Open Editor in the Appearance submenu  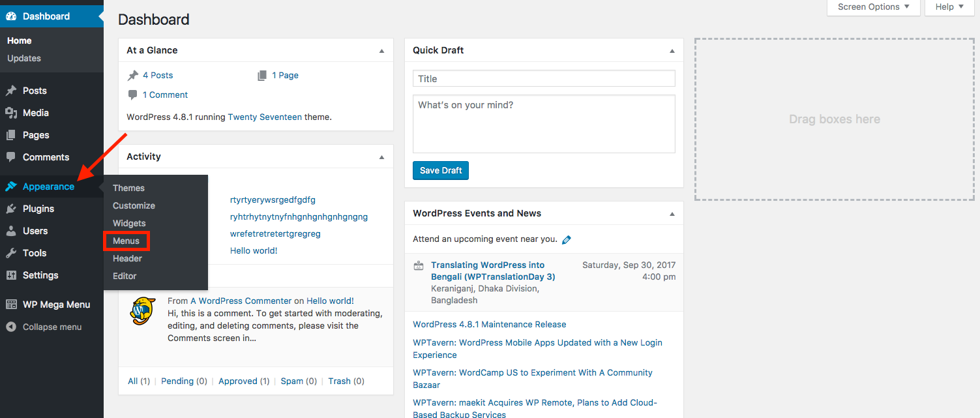(x=125, y=276)
